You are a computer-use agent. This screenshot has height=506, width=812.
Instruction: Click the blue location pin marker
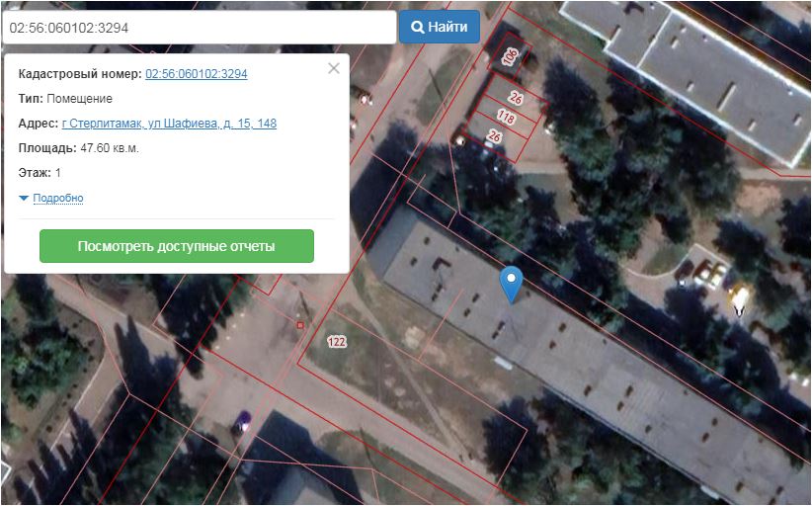(x=511, y=283)
